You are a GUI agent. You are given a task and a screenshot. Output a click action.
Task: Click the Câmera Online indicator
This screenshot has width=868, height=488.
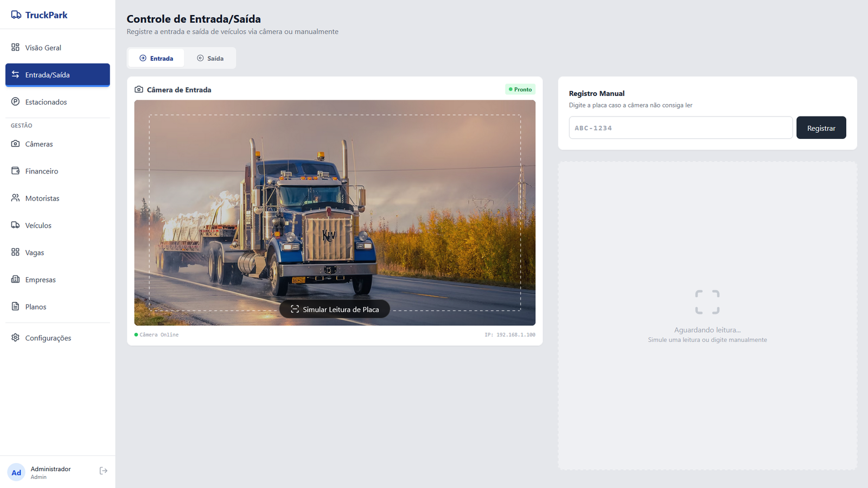coord(157,335)
